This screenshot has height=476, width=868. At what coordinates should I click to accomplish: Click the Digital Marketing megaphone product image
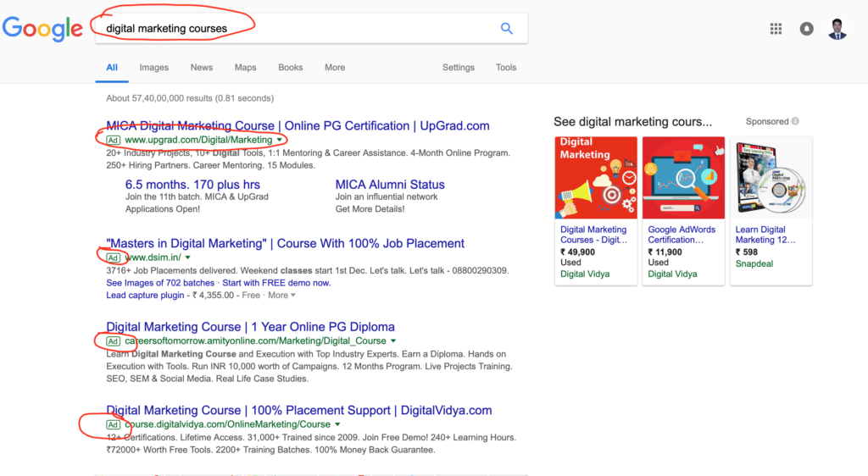(596, 178)
